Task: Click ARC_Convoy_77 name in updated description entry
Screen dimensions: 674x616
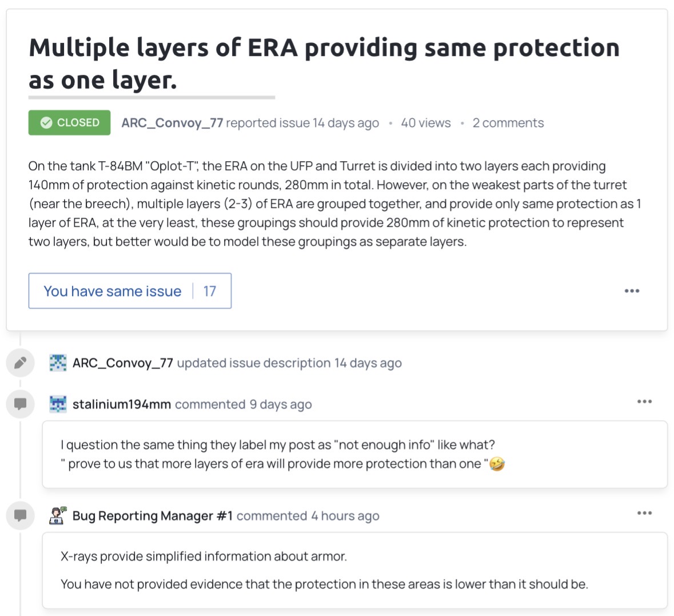Action: [123, 363]
